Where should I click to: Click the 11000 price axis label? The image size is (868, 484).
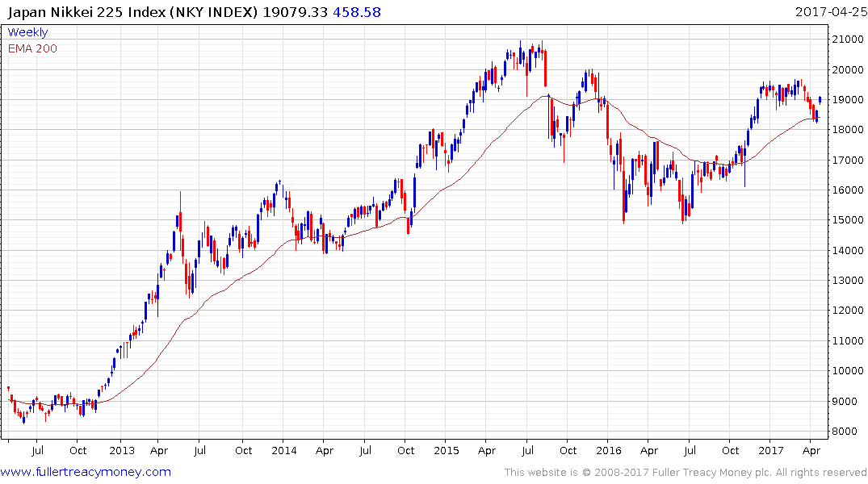coord(848,340)
